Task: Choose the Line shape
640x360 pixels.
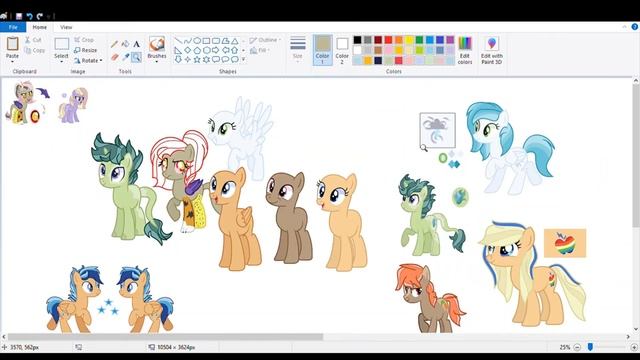Action: click(178, 41)
